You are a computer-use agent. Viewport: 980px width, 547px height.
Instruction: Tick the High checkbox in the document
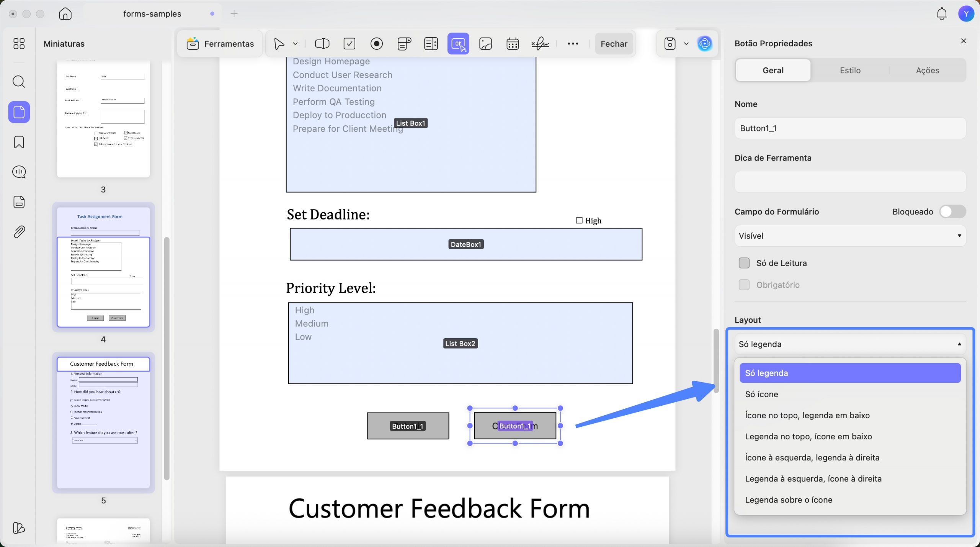(579, 221)
